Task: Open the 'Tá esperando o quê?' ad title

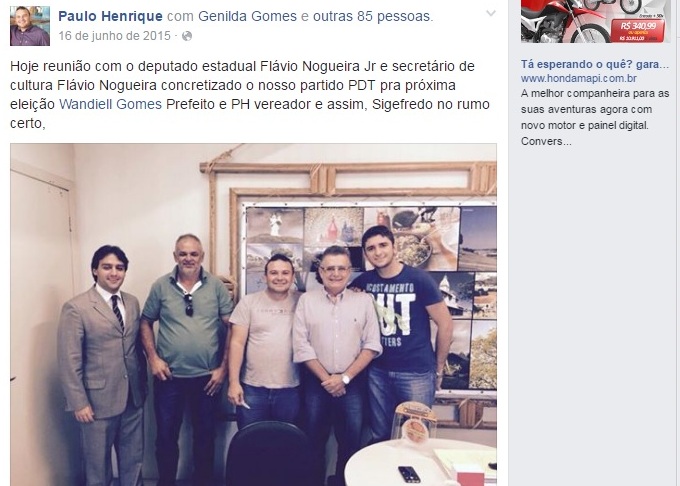Action: 595,65
